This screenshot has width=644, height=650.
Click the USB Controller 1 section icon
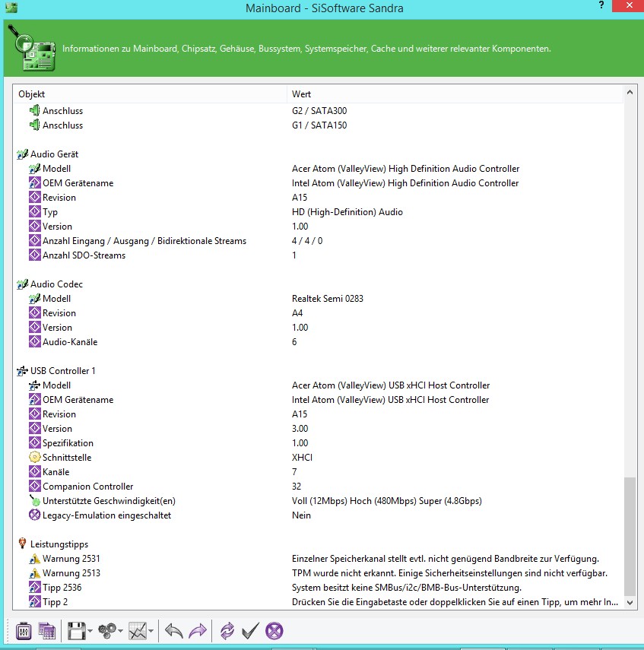tap(22, 371)
